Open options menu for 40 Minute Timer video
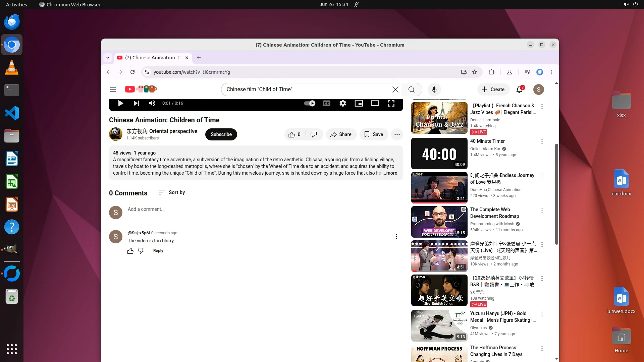 pyautogui.click(x=542, y=142)
